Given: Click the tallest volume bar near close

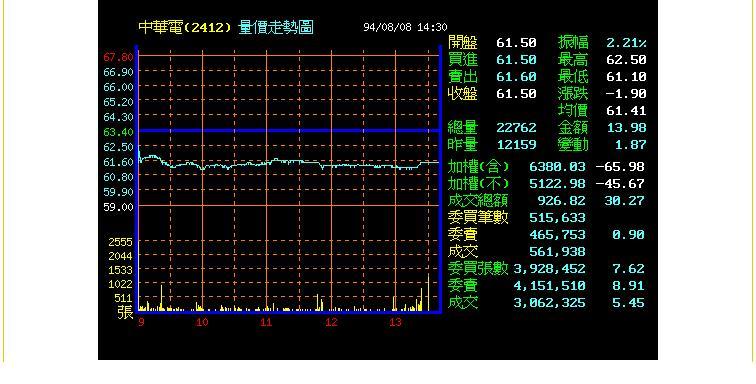Looking at the screenshot, I should coord(428,292).
